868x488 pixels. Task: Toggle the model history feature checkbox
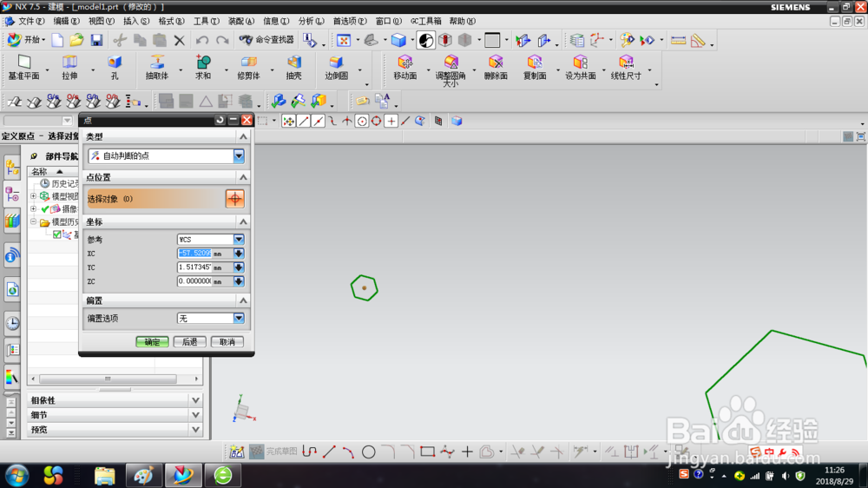(x=57, y=234)
